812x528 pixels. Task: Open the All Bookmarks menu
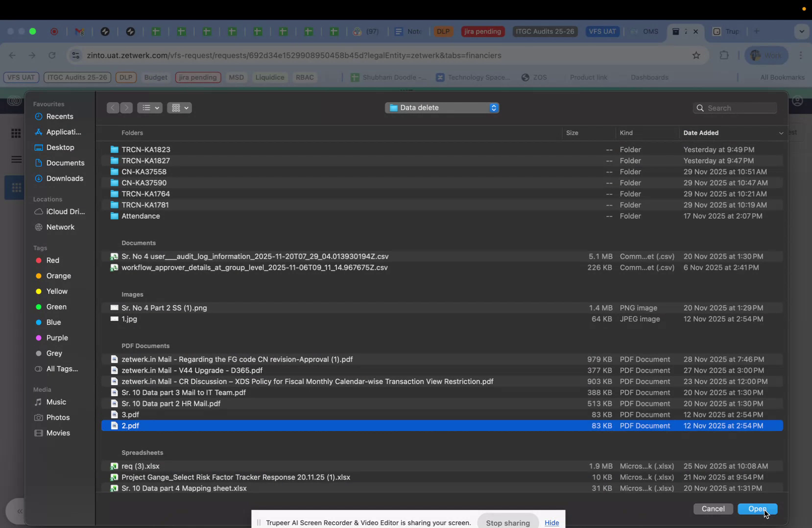click(782, 77)
